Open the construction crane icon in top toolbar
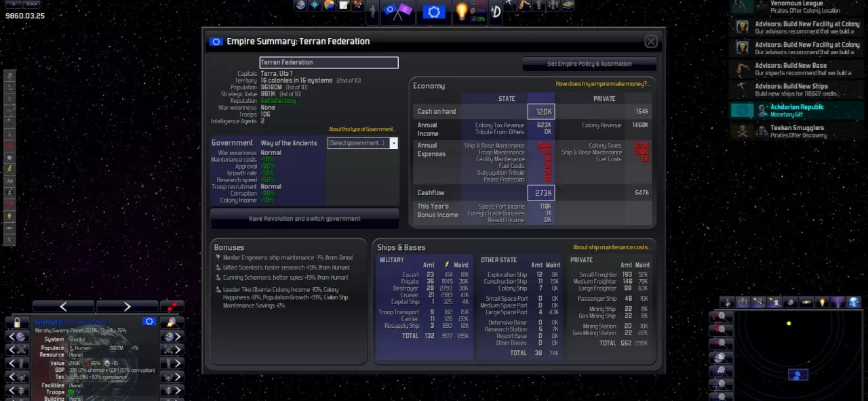This screenshot has height=401, width=868. (524, 5)
